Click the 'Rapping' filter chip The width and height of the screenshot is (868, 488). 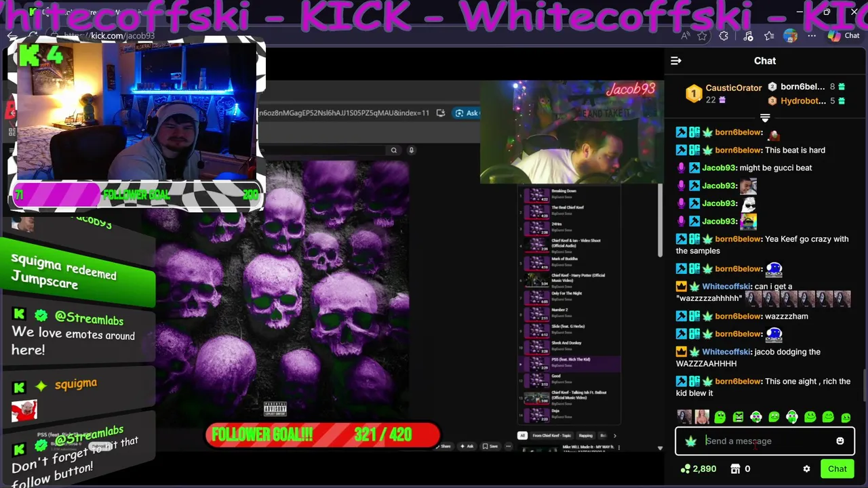[x=585, y=436]
